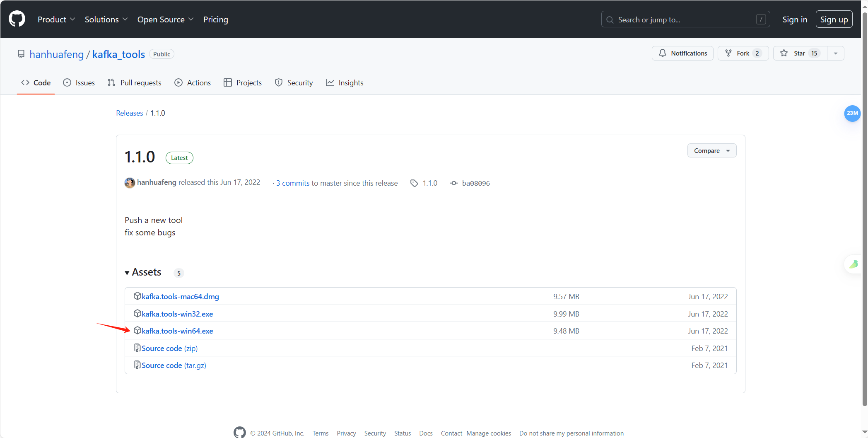Open the Projects tab
868x438 pixels.
[x=243, y=82]
